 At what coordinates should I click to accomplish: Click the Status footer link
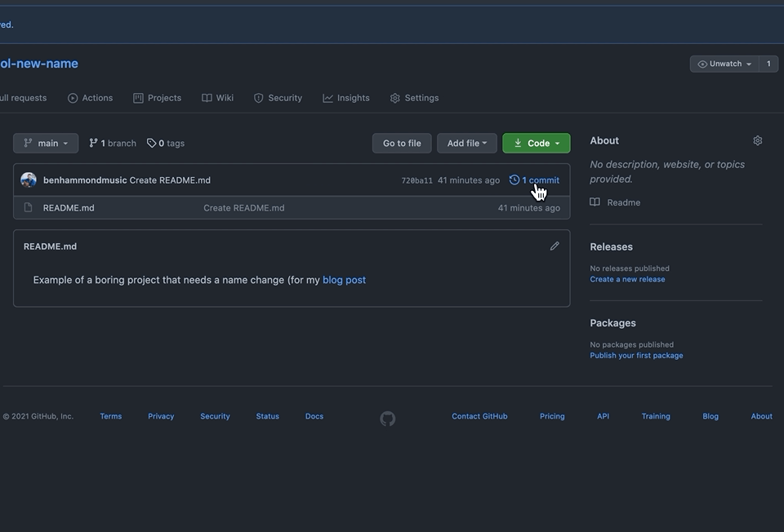coord(268,416)
